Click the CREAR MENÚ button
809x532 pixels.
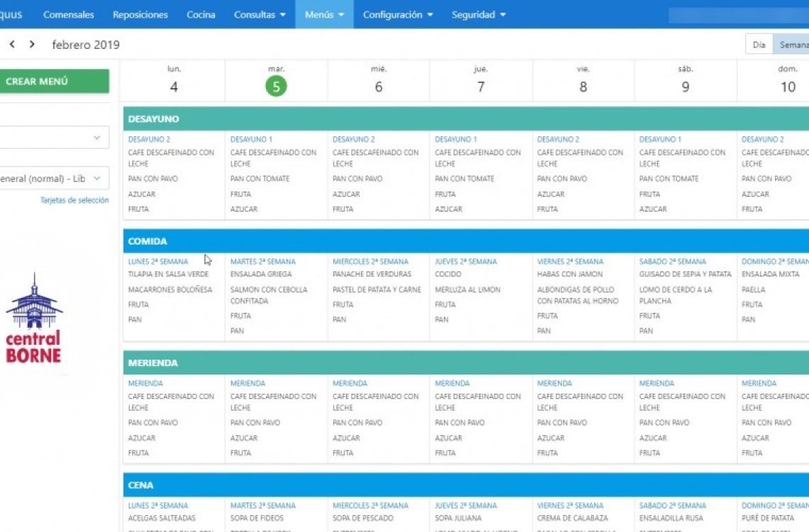[54, 82]
